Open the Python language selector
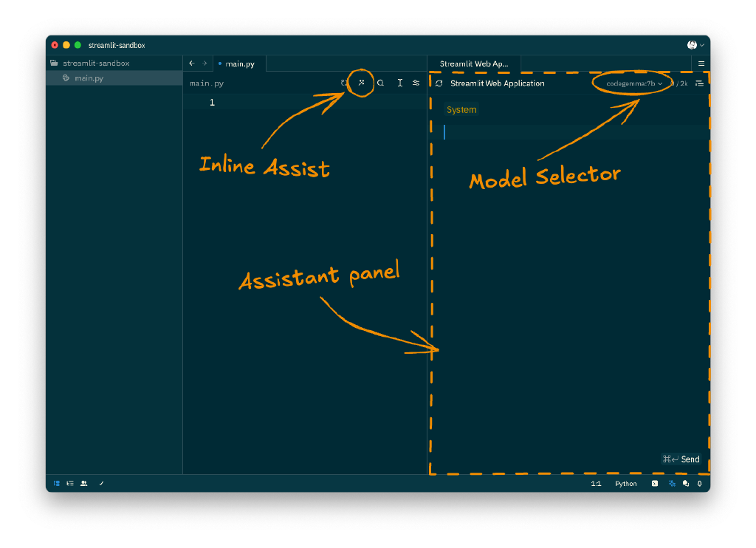This screenshot has width=756, height=548. point(625,483)
